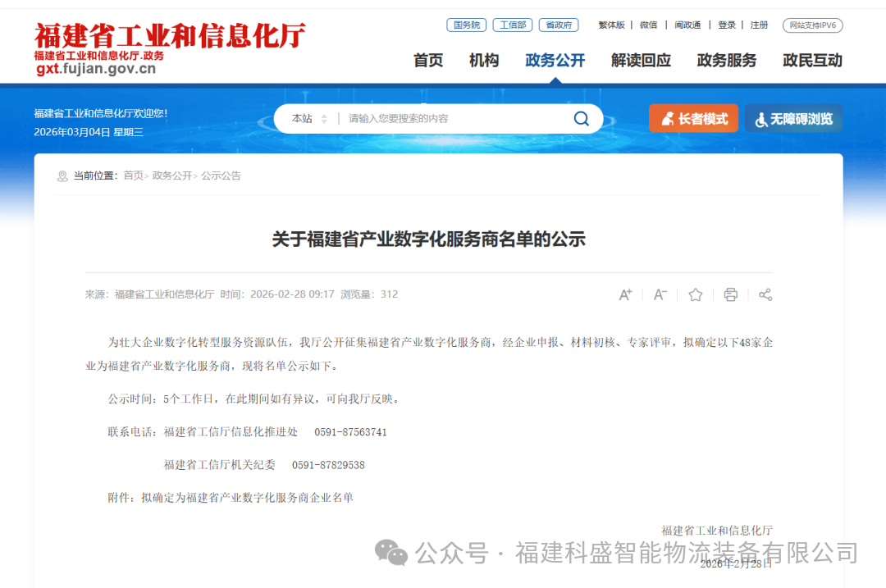Expand the 本站 search scope dropdown
Image resolution: width=886 pixels, height=588 pixels.
309,119
